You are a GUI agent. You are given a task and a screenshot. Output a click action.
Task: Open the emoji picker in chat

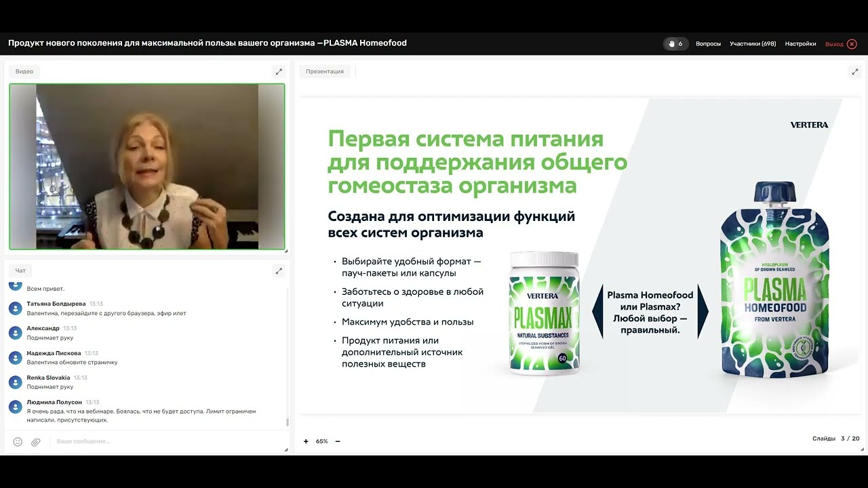[x=18, y=441]
